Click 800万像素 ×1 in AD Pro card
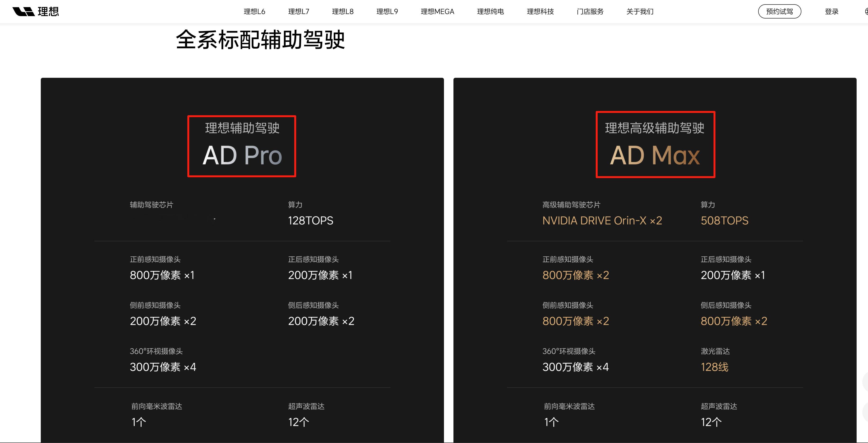Image resolution: width=868 pixels, height=443 pixels. (x=162, y=275)
